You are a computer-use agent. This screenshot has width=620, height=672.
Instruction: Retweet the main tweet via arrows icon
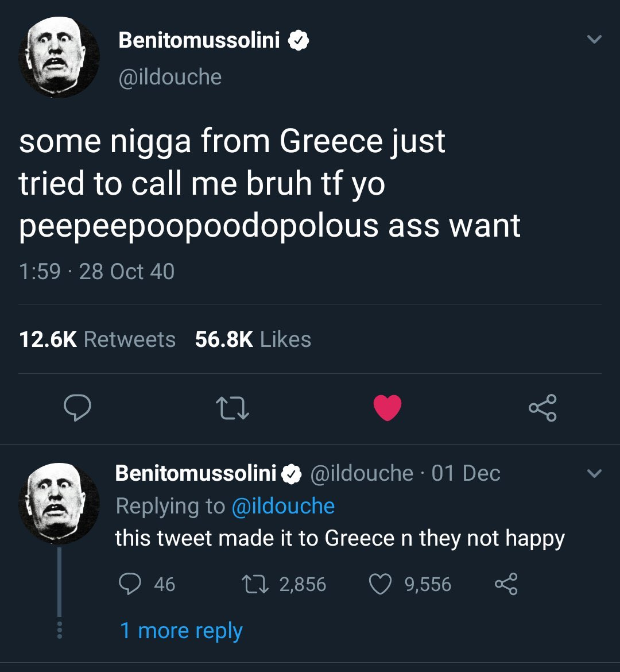tap(232, 408)
